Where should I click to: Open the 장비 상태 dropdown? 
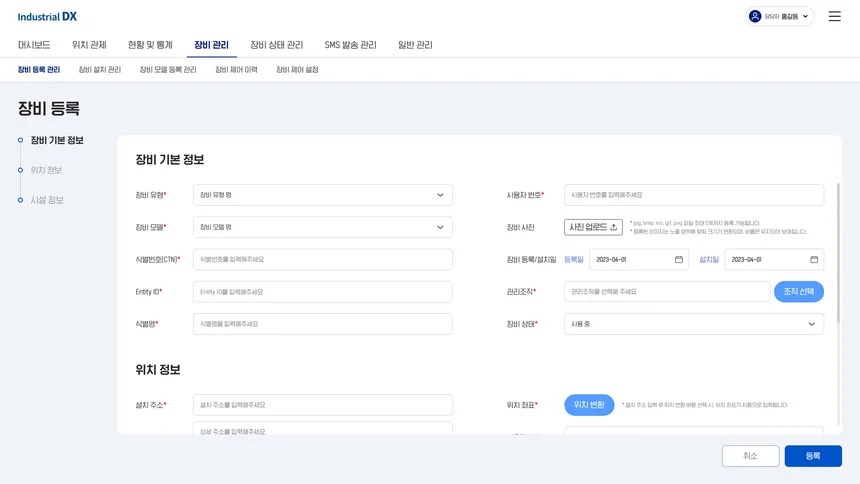click(694, 324)
